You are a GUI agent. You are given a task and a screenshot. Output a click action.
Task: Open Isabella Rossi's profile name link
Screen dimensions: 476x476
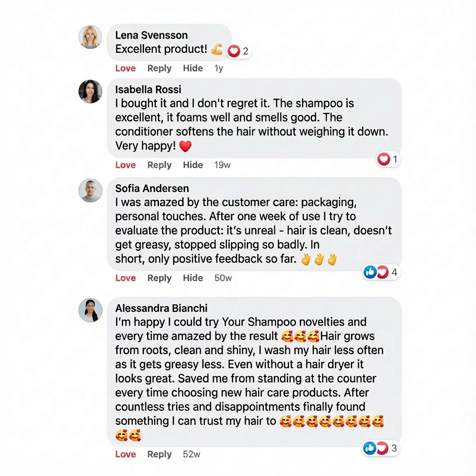point(148,89)
